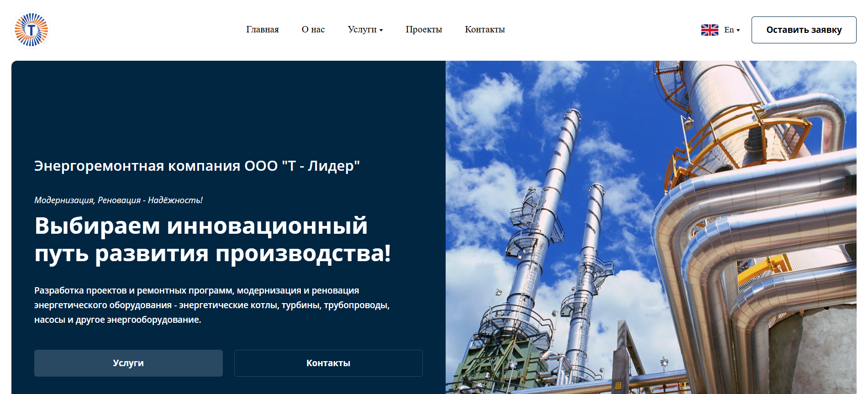Click the Услуги button in the hero section
Viewport: 868px width, 394px height.
click(128, 363)
